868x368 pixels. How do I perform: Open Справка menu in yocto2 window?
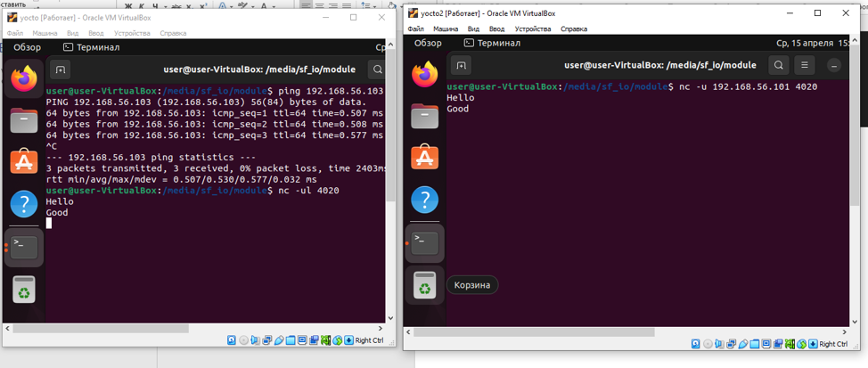(x=574, y=29)
